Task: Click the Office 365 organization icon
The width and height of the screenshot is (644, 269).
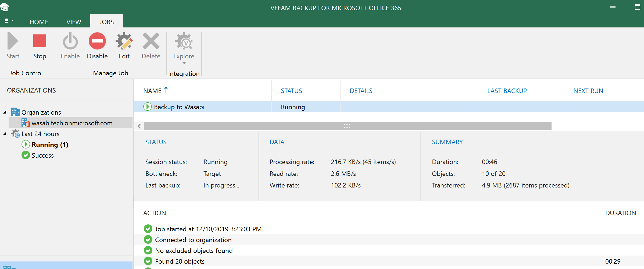Action: [x=26, y=123]
